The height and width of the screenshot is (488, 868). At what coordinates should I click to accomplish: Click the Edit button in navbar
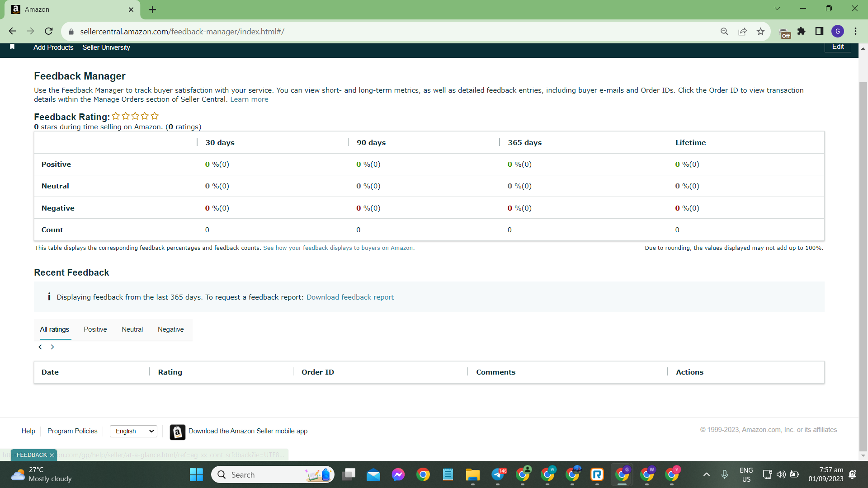pyautogui.click(x=838, y=47)
